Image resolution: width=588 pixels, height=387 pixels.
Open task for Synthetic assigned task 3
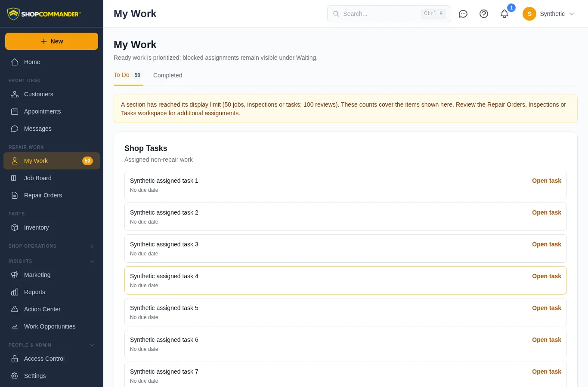(547, 244)
